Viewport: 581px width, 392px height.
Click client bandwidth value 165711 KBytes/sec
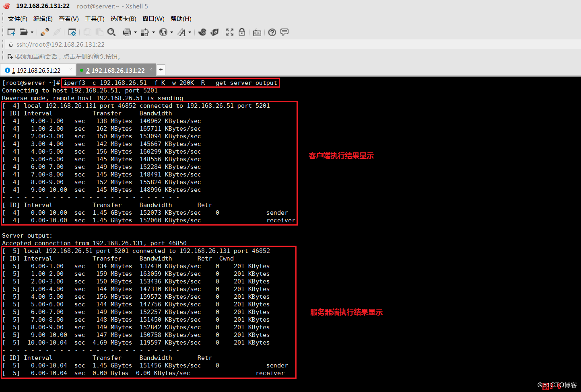[x=170, y=129]
